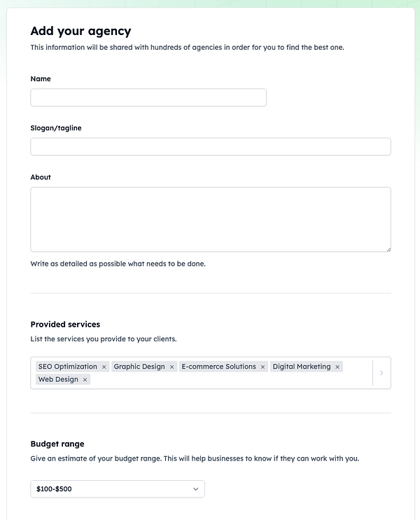Click the About field label

coord(41,177)
